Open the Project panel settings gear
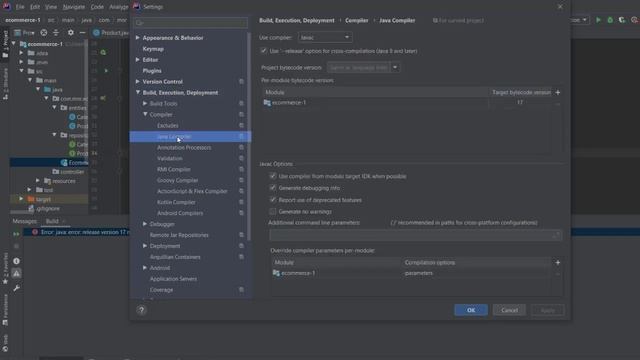The height and width of the screenshot is (360, 640). point(71,32)
